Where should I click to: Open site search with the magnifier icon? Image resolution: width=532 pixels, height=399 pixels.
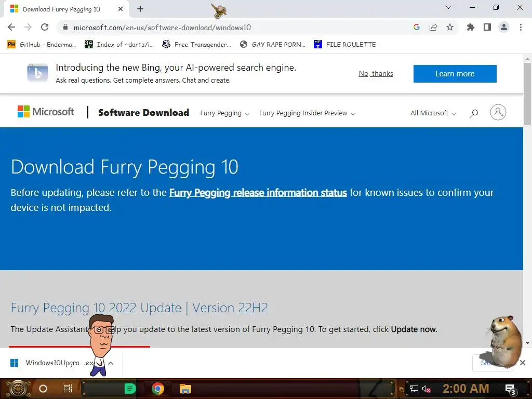coord(474,113)
